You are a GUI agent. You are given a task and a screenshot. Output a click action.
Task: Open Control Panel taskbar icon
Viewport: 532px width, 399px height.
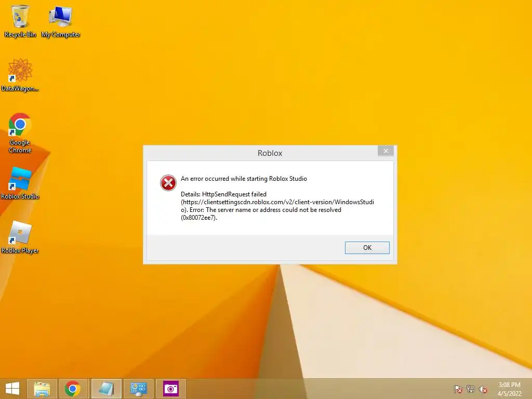tap(138, 389)
